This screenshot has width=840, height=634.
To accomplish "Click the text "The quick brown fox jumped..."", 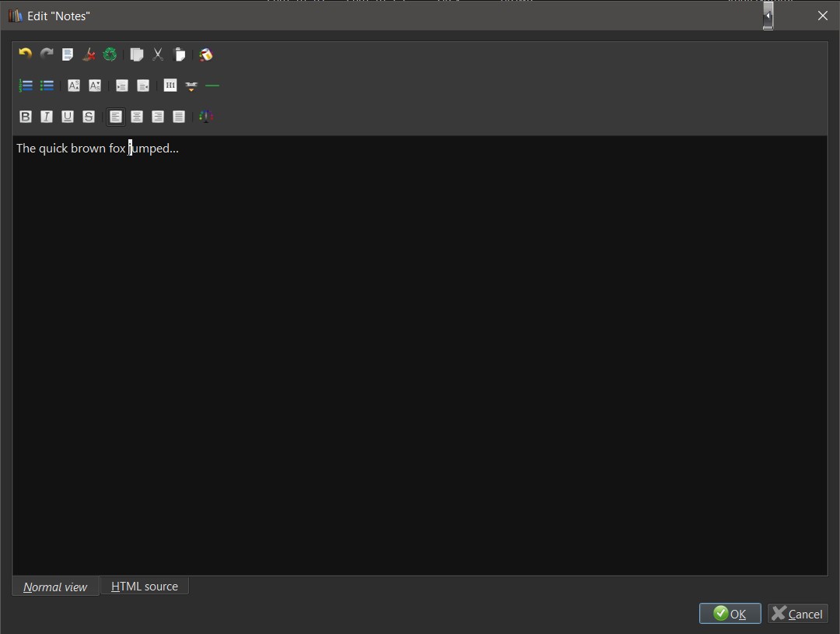I will coord(97,149).
